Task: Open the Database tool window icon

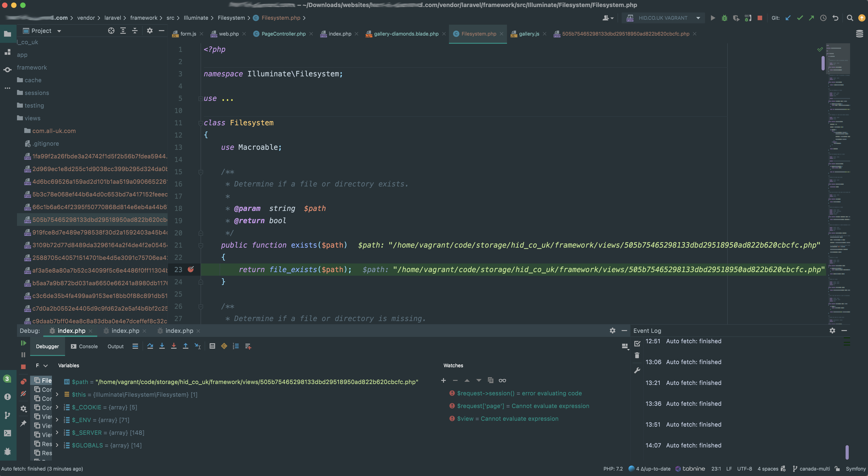Action: coord(860,34)
